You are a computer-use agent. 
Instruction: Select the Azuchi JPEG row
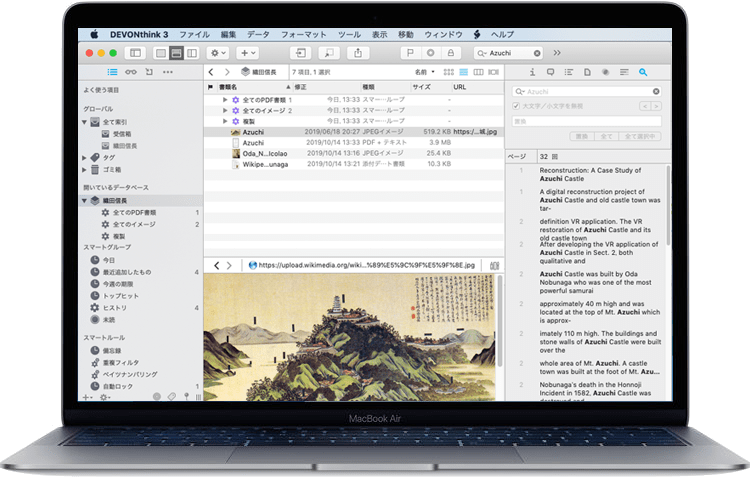click(x=354, y=132)
